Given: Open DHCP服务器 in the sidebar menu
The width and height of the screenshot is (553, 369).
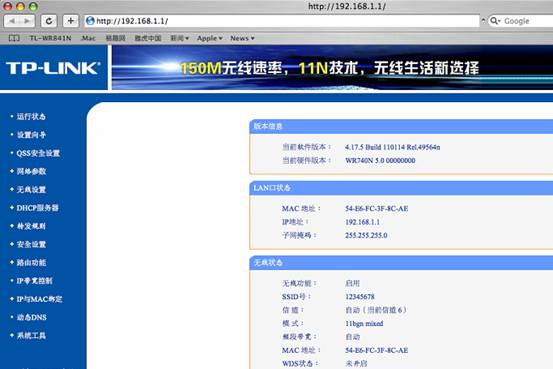Looking at the screenshot, I should click(x=37, y=208).
